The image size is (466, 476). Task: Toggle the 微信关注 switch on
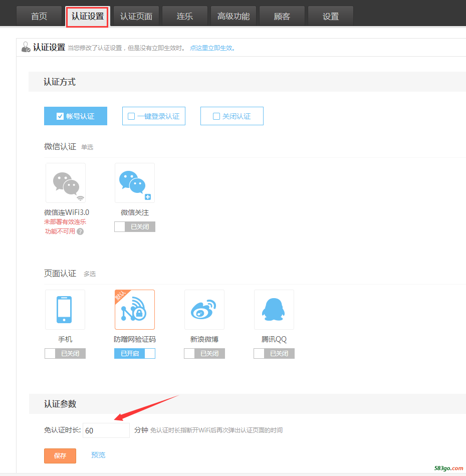135,227
